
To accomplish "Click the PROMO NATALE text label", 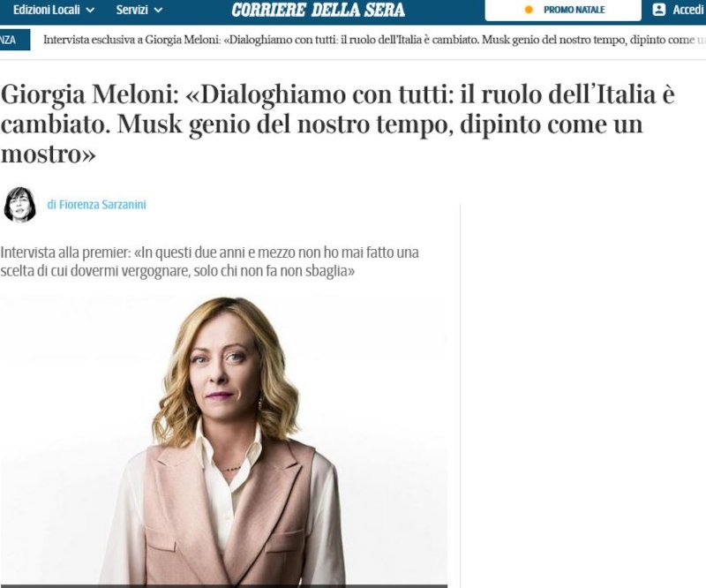I will point(575,10).
